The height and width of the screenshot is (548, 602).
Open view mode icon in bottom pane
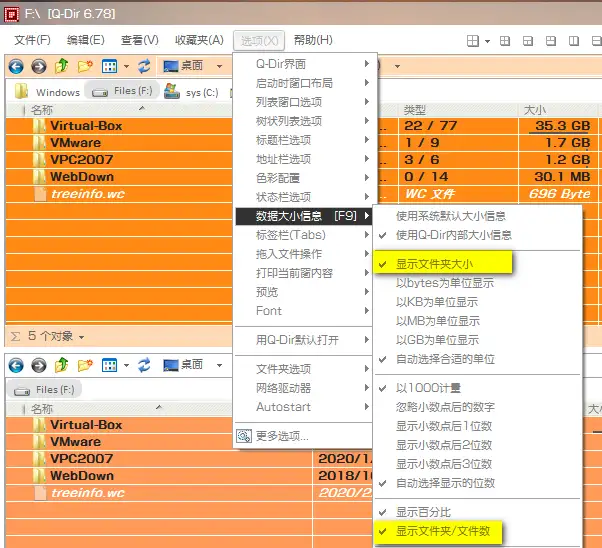click(109, 365)
